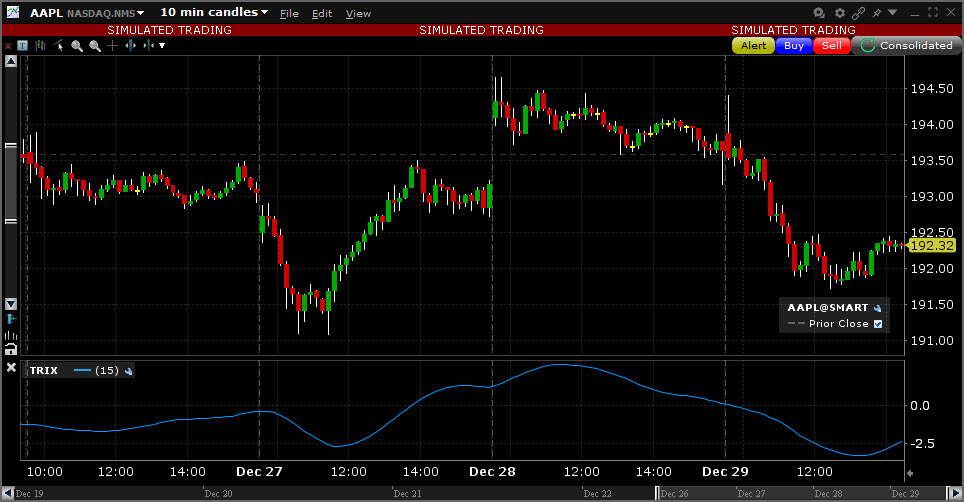964x502 pixels.
Task: Open the AAPL NASDAQ.NMS symbol dropdown
Action: [x=87, y=13]
